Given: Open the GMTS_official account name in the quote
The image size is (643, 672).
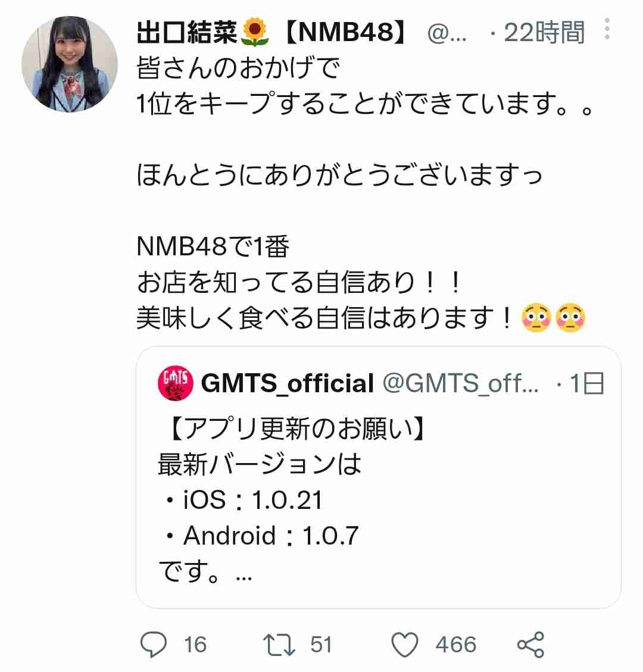Looking at the screenshot, I should (287, 383).
